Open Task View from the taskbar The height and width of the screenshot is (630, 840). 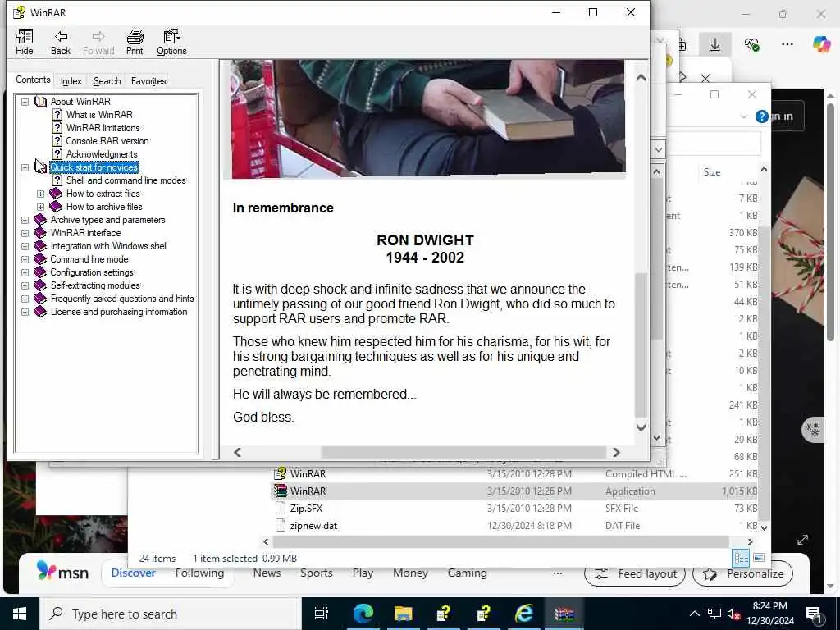click(322, 614)
